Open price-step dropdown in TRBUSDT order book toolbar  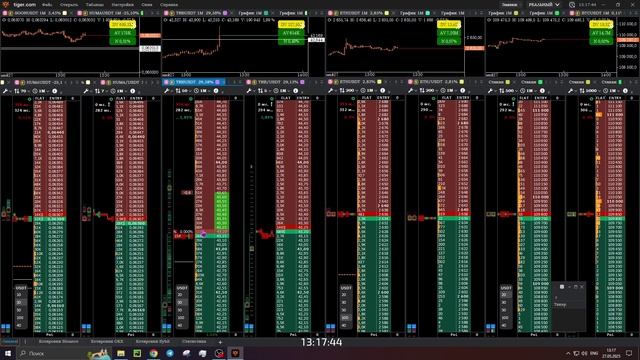pyautogui.click(x=183, y=91)
